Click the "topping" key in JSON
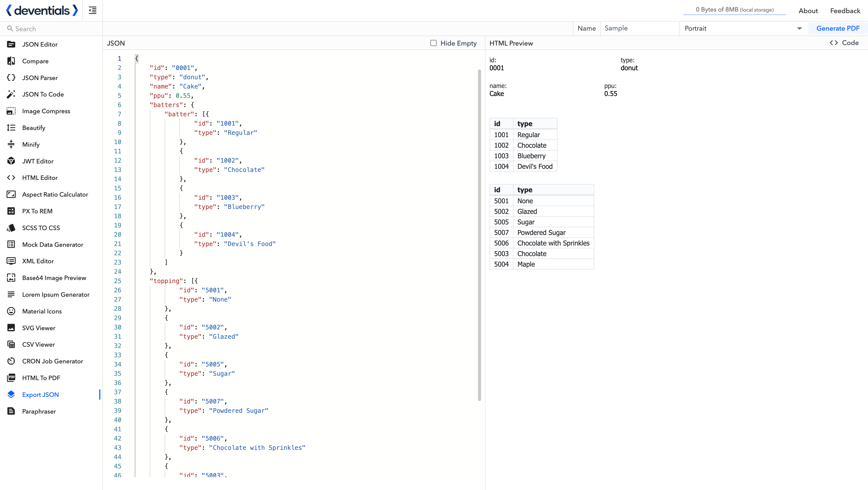This screenshot has height=490, width=868. [x=166, y=281]
